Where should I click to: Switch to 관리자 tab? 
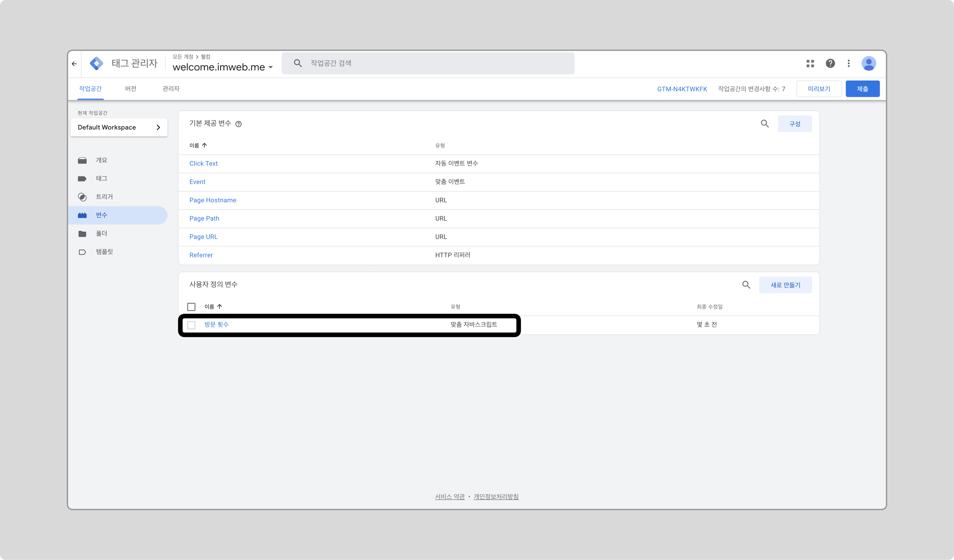171,89
